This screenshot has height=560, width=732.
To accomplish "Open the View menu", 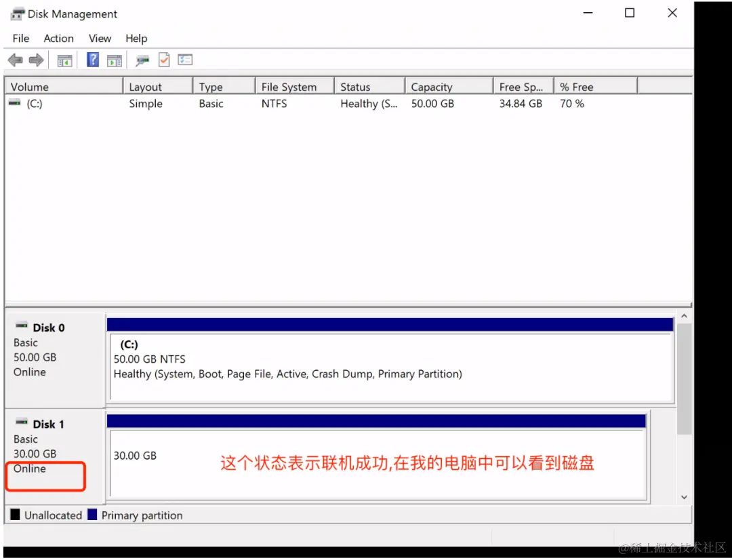I will (100, 38).
